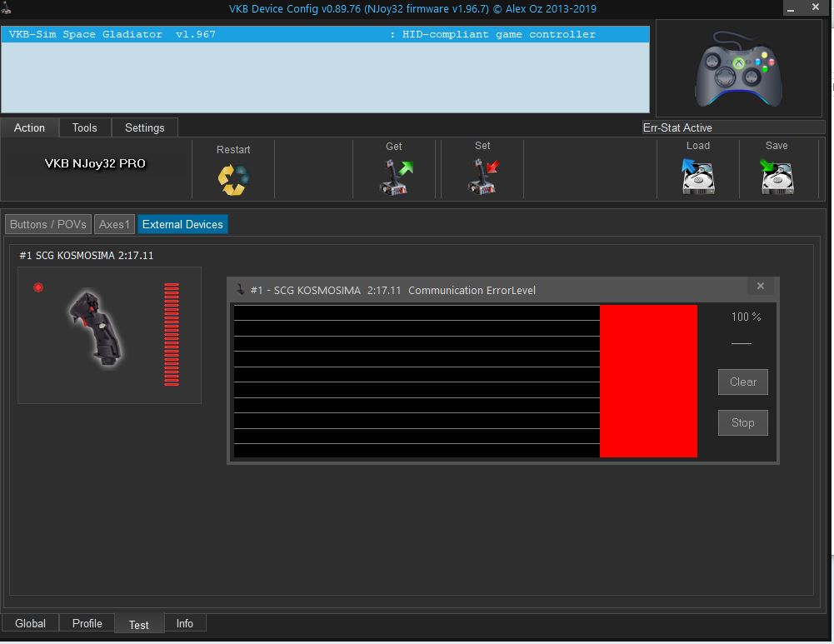Go to the Global bottom tab
Screen dimensions: 834x644
click(31, 623)
